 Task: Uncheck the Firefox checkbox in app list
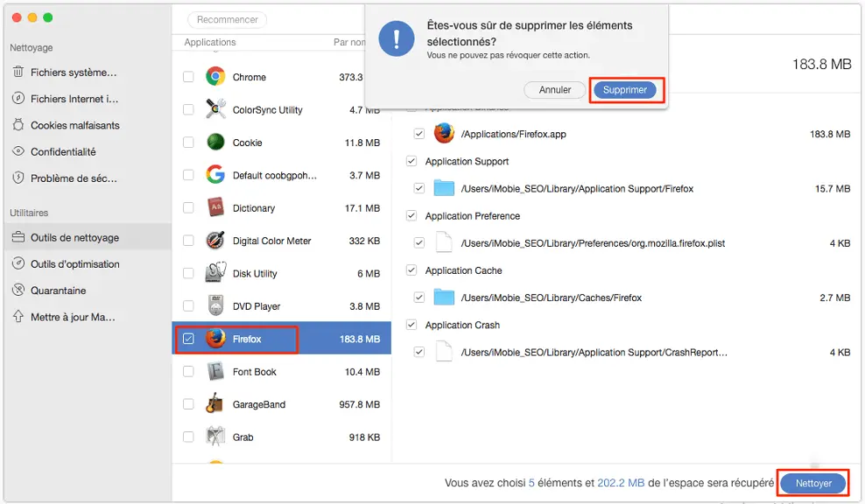(x=188, y=339)
